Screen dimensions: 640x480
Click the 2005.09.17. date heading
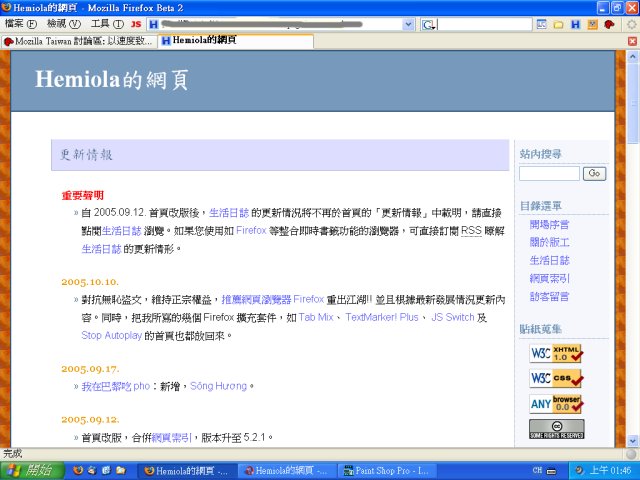click(90, 369)
